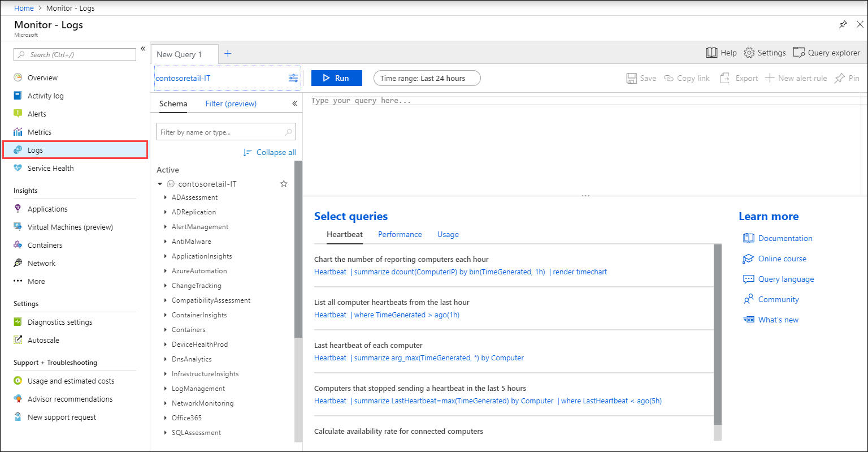Open Help book icon
The image size is (868, 452).
pyautogui.click(x=711, y=53)
